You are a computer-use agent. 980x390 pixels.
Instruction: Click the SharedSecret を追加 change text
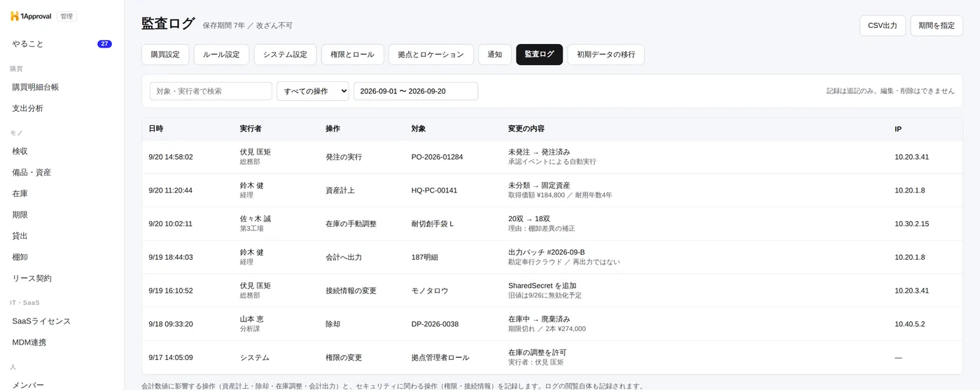click(542, 286)
